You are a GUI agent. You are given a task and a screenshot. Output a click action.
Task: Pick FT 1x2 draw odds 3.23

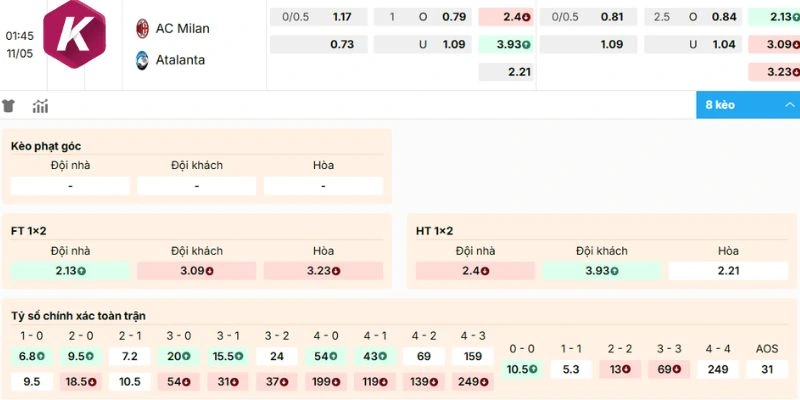tap(323, 271)
